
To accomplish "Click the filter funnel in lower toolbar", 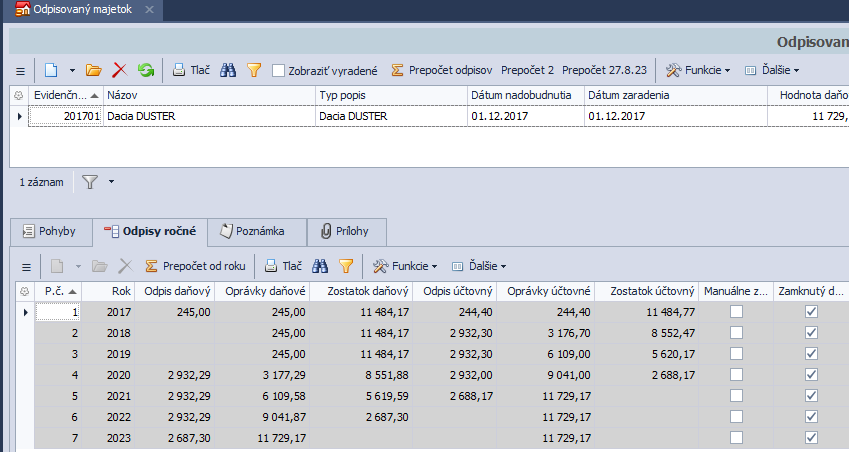I will click(347, 266).
